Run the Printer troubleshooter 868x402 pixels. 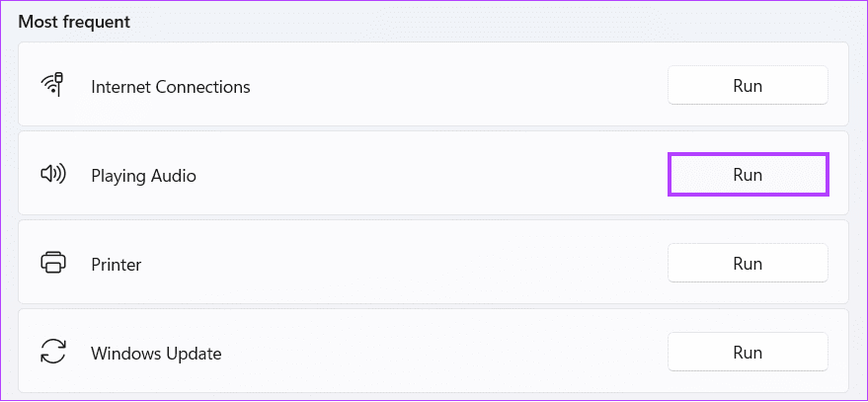pos(748,263)
